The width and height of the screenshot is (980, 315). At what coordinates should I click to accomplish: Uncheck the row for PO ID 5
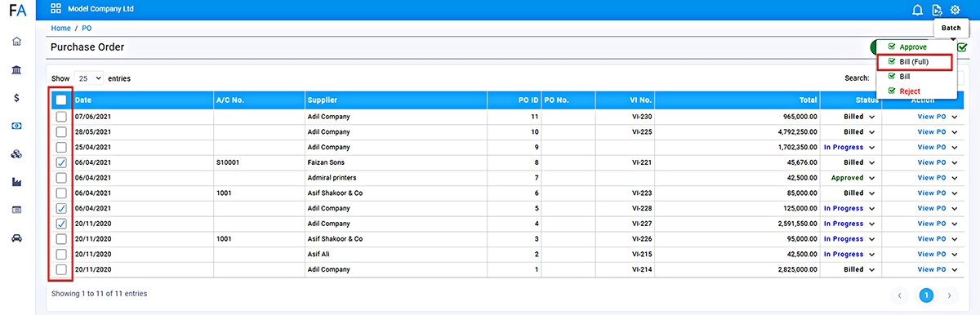[x=61, y=208]
